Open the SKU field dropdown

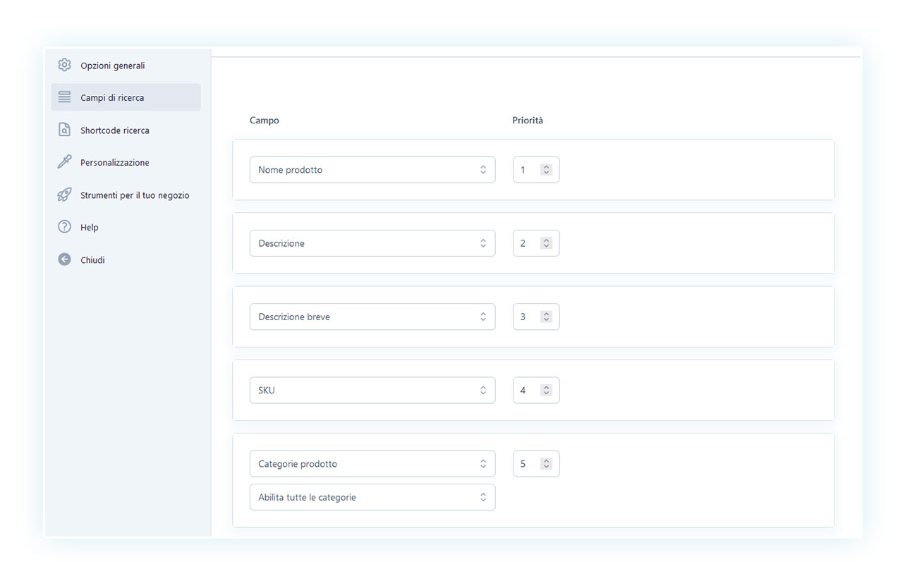[x=372, y=390]
